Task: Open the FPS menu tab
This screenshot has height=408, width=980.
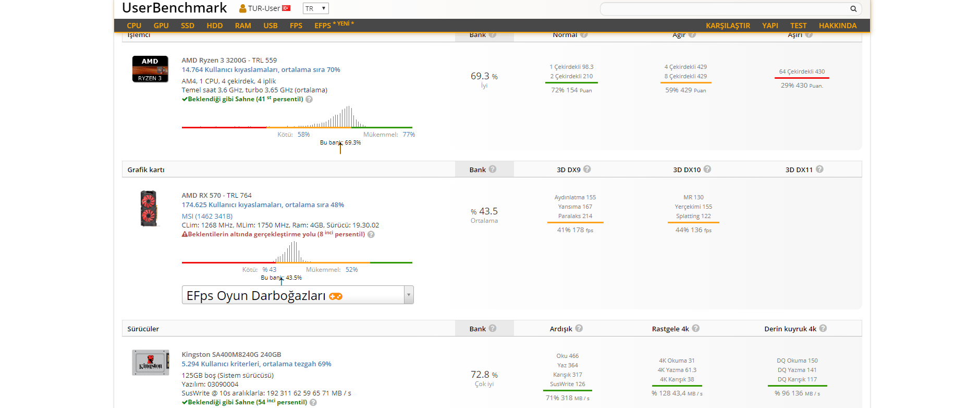Action: [x=296, y=26]
